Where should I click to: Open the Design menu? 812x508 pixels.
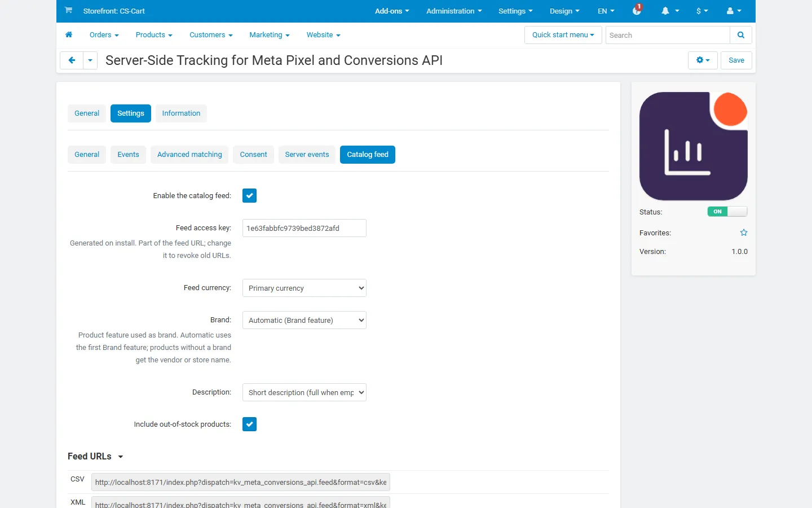click(x=564, y=11)
